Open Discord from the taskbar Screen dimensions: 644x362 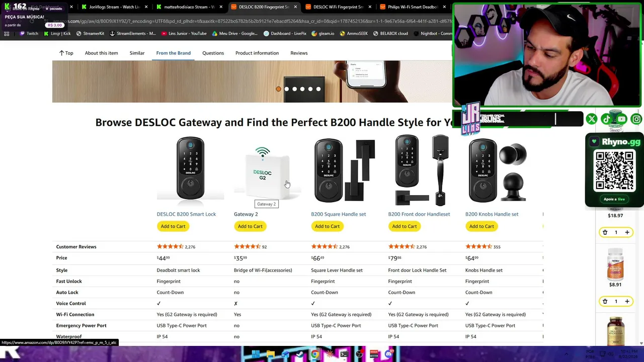point(388,354)
